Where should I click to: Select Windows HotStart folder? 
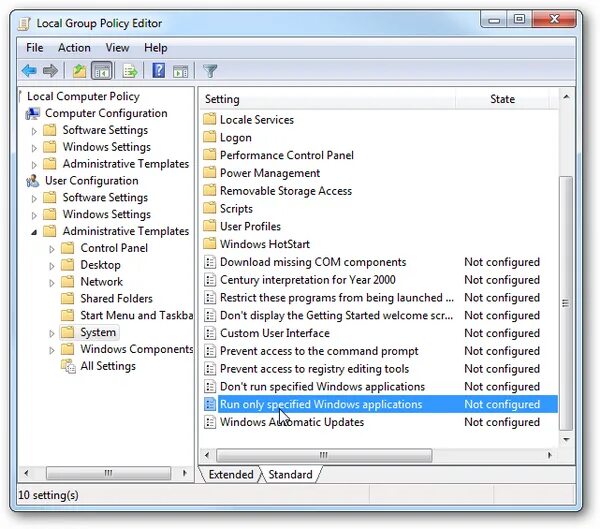pyautogui.click(x=265, y=244)
